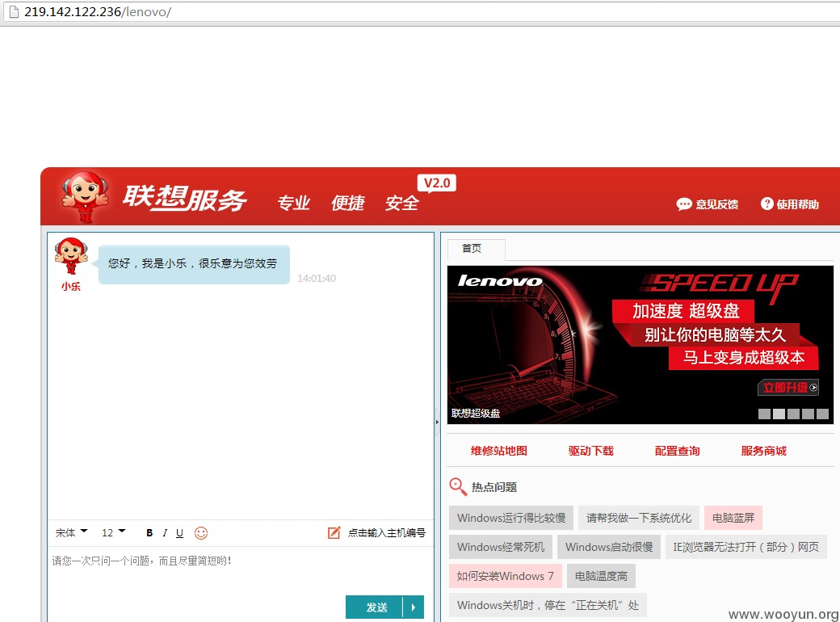Open the 宋体 font dropdown

point(71,532)
